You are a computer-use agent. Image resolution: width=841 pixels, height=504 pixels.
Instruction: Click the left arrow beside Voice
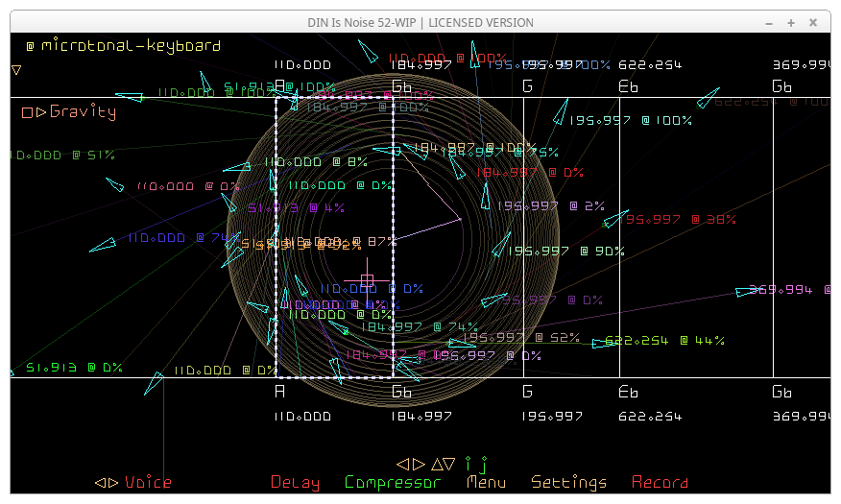[x=100, y=483]
